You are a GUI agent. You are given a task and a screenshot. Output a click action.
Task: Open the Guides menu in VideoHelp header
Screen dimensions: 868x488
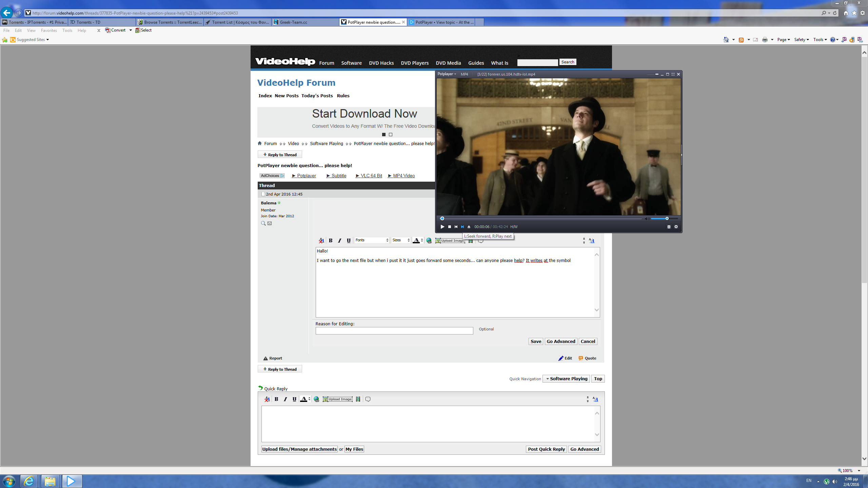tap(476, 63)
